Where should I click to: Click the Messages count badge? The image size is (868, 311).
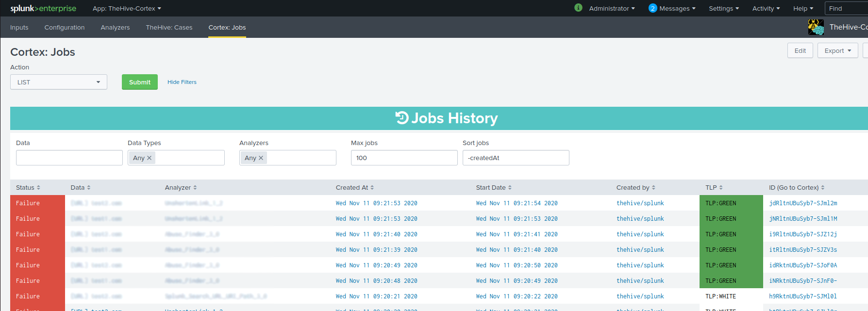[652, 8]
